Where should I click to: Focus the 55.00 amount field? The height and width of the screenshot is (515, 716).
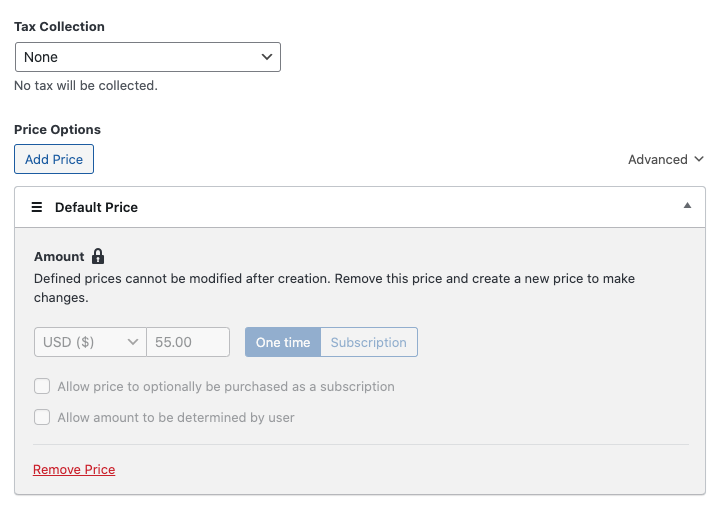(188, 342)
